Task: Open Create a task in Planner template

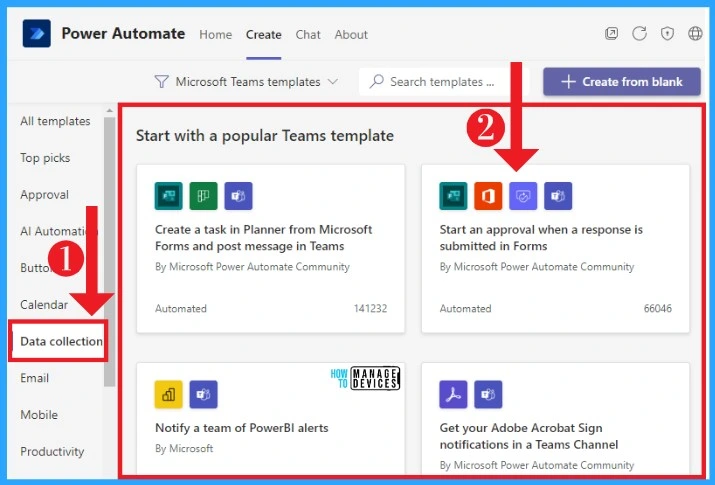Action: click(x=264, y=237)
